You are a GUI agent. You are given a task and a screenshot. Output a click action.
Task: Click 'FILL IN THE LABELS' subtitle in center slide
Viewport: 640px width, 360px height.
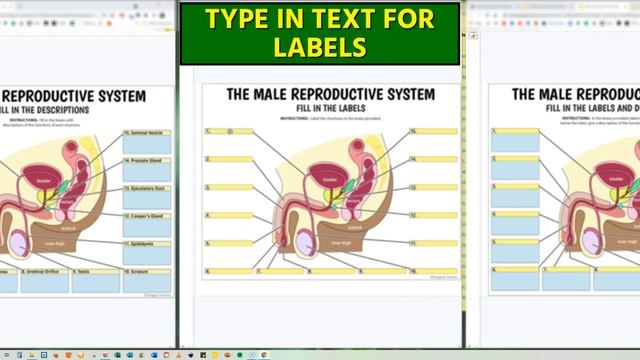(x=331, y=108)
